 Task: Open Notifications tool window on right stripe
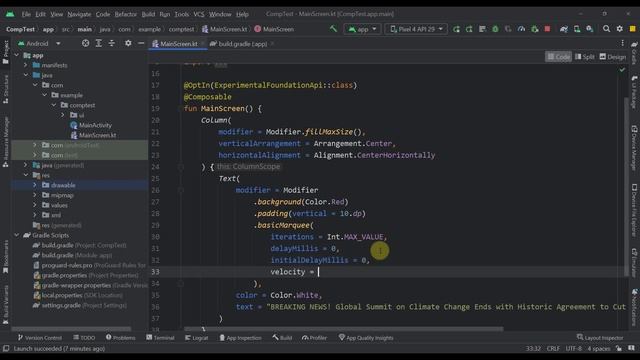634,308
